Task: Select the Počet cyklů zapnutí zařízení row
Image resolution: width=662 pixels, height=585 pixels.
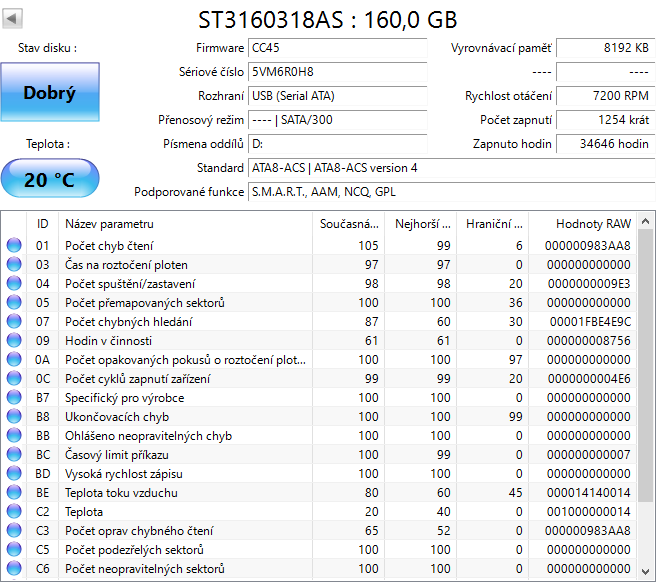Action: pos(319,378)
